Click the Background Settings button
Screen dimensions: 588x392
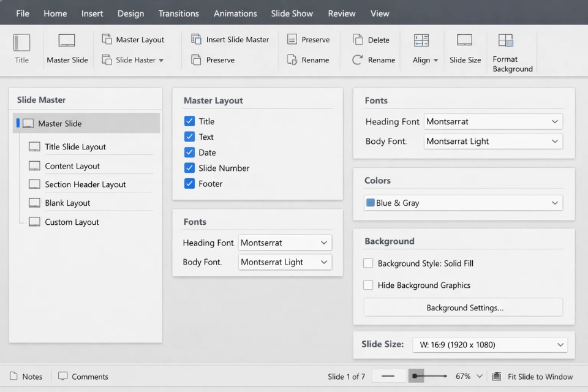pos(463,308)
